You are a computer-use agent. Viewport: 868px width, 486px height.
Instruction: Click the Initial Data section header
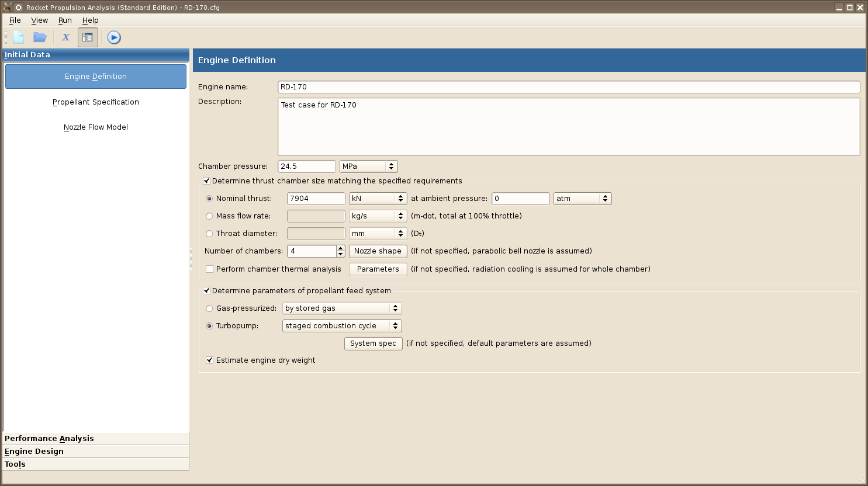(x=96, y=55)
